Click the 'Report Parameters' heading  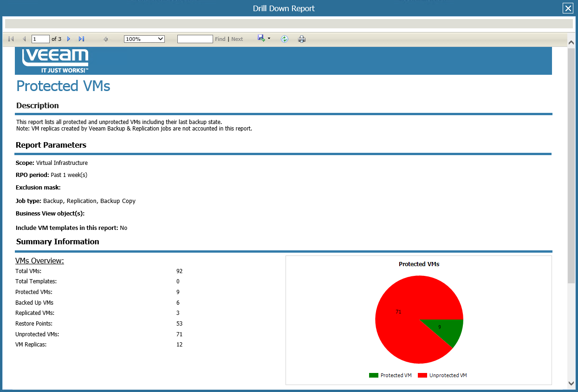click(51, 145)
